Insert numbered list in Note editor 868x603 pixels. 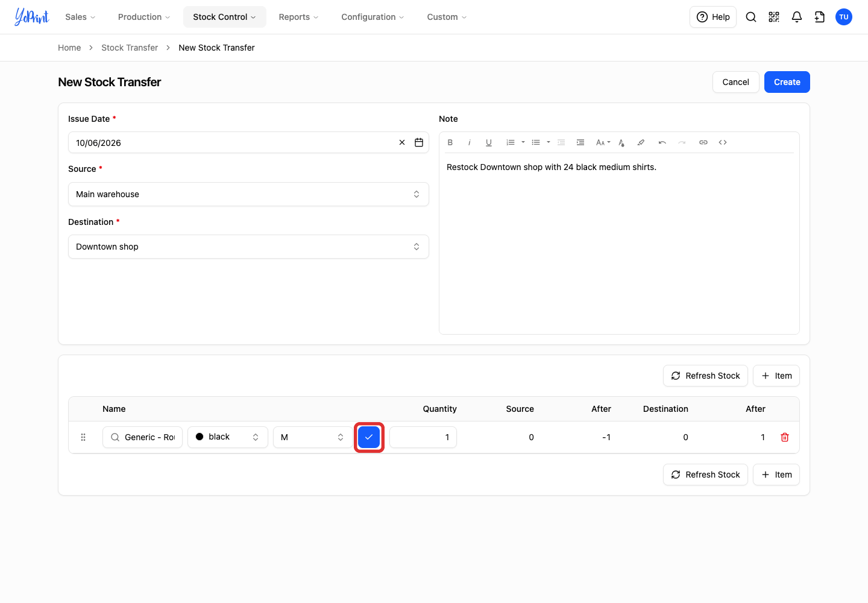point(511,142)
